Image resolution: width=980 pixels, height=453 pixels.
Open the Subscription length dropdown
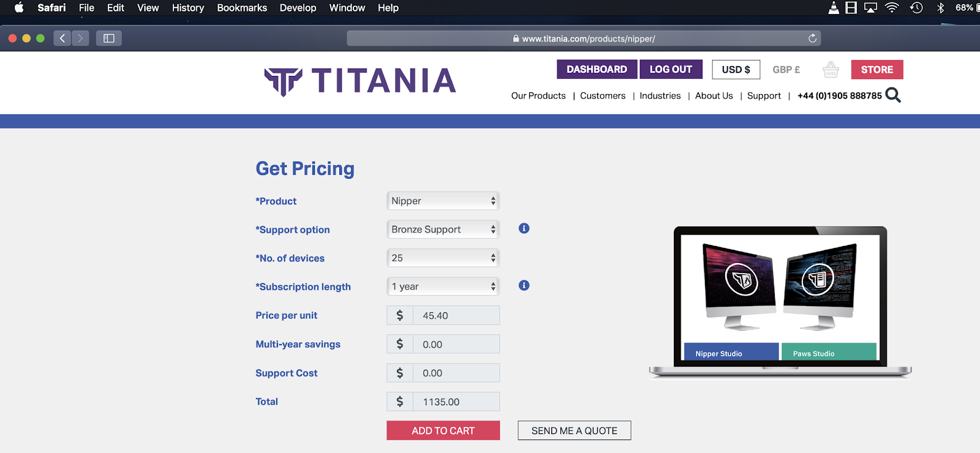pyautogui.click(x=443, y=286)
